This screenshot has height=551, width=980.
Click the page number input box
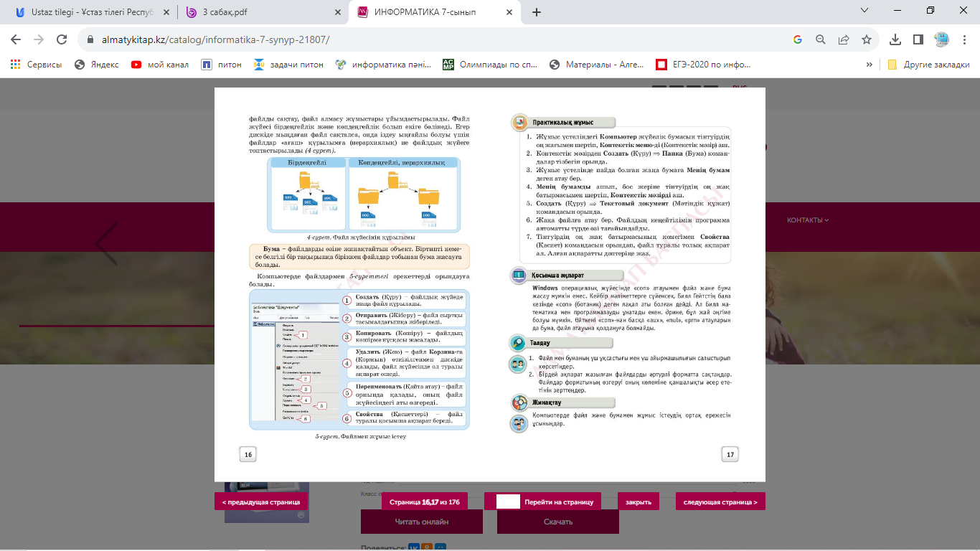click(508, 501)
